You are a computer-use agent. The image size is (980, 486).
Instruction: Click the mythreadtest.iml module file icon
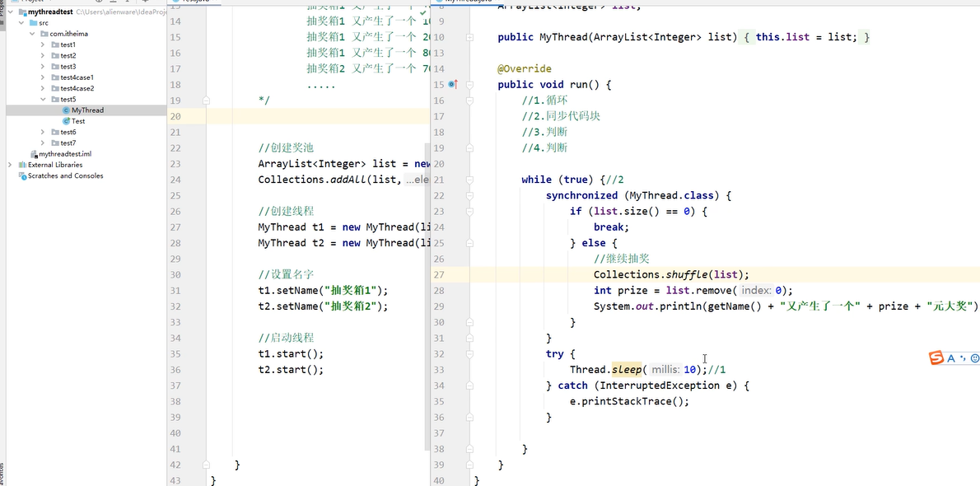(34, 153)
